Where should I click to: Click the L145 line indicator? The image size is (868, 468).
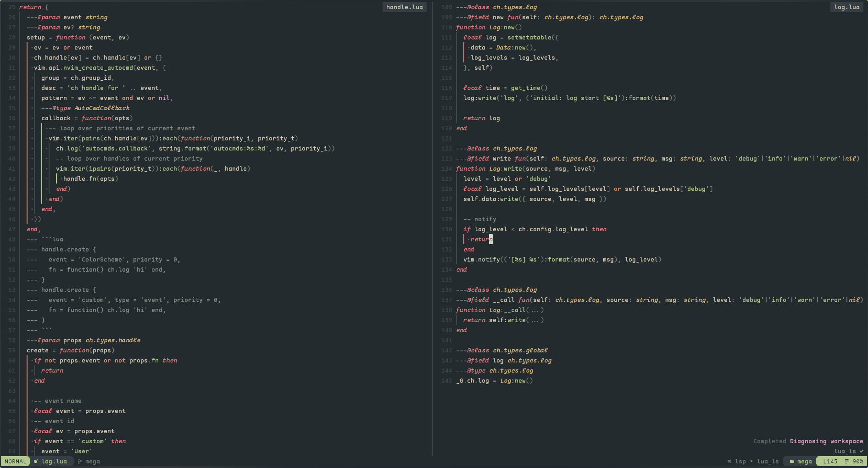pyautogui.click(x=830, y=461)
